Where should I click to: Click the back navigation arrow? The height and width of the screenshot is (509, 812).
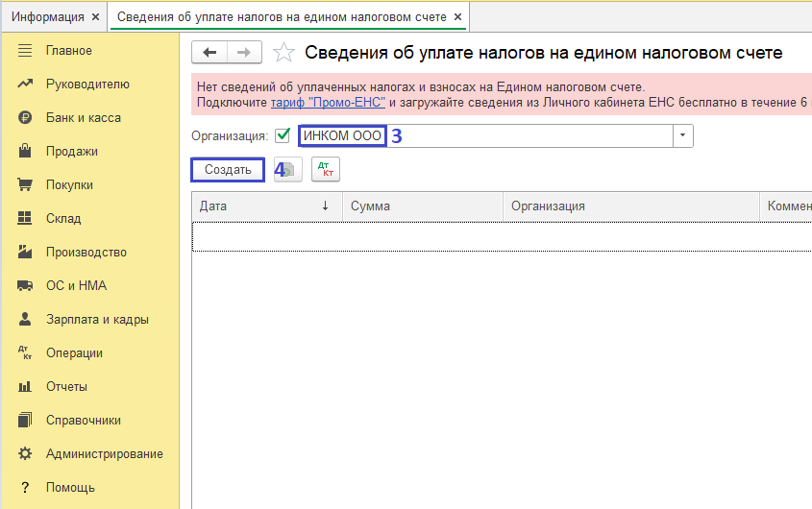[x=209, y=53]
